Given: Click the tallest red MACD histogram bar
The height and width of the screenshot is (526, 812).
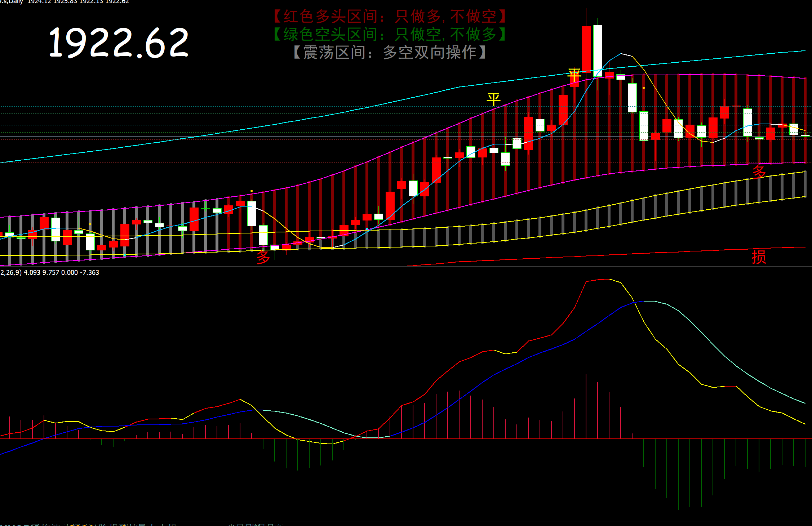Looking at the screenshot, I should pos(586,406).
